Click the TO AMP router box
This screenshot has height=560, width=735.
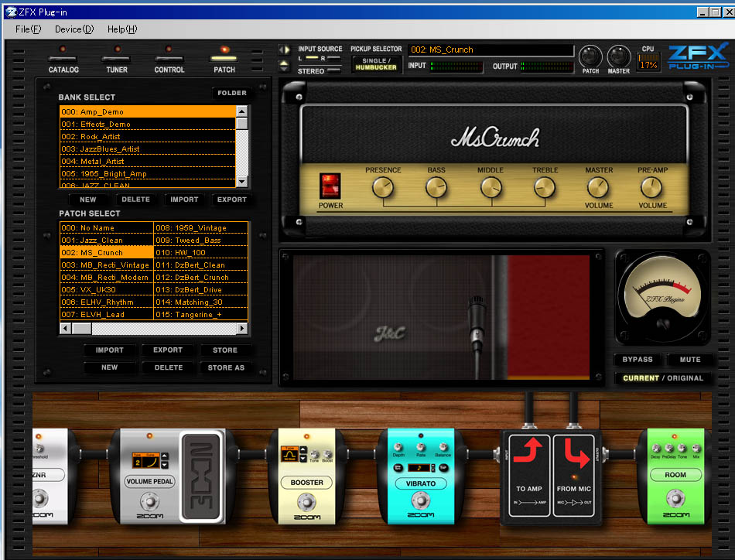coord(529,475)
